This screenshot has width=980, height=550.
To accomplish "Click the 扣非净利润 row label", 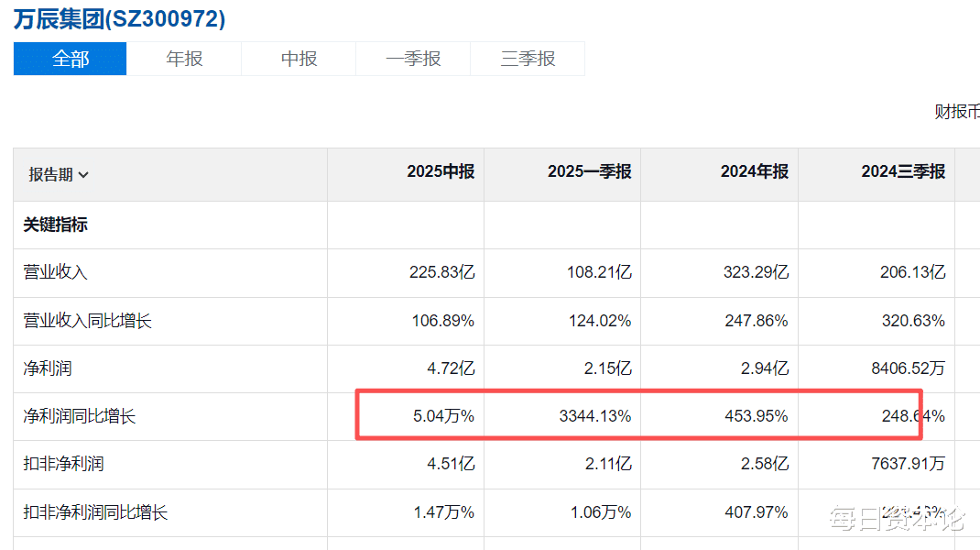I will [x=63, y=464].
